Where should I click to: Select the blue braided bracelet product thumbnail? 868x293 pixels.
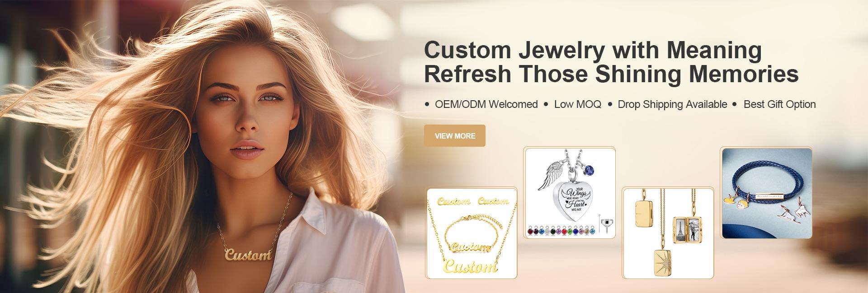coord(766,193)
